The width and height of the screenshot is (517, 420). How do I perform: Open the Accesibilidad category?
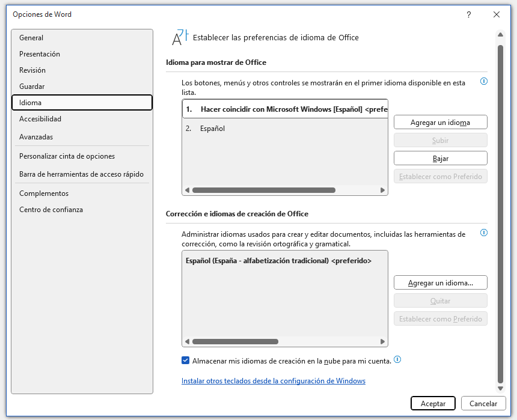coord(82,119)
